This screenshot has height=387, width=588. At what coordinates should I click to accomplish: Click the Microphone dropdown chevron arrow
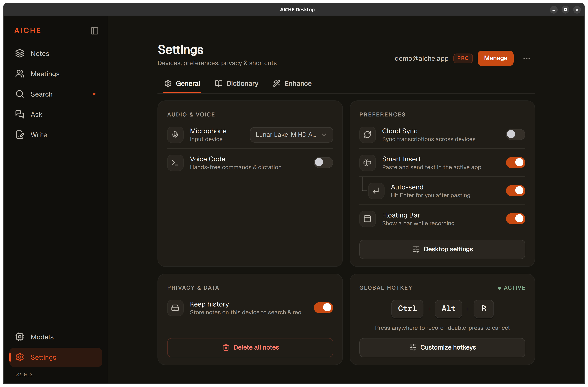[x=324, y=135]
